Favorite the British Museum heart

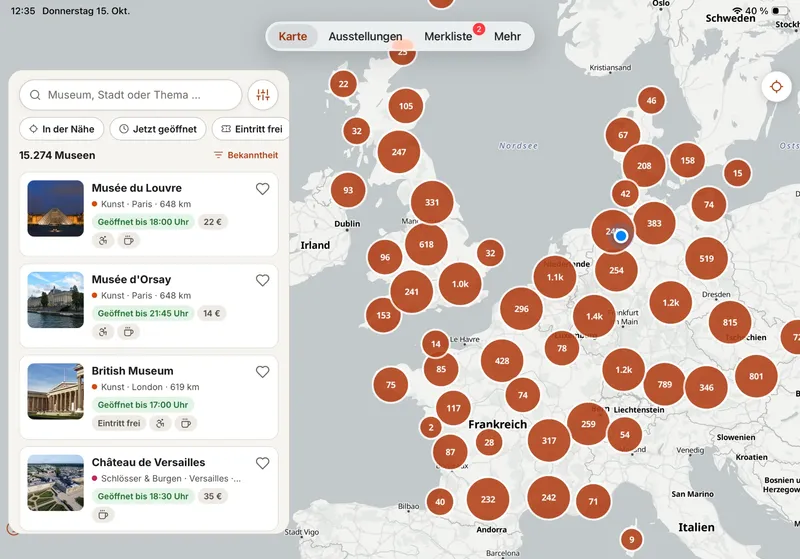[x=262, y=372]
